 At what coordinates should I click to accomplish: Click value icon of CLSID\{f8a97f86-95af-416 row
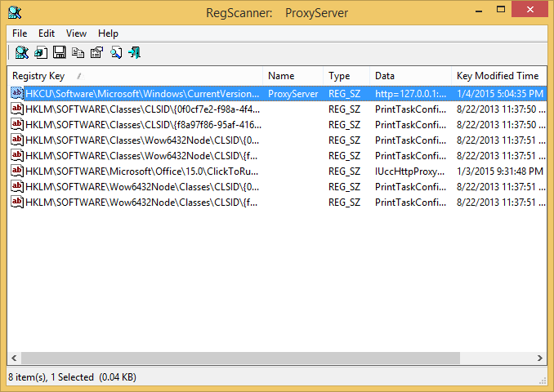coord(17,124)
